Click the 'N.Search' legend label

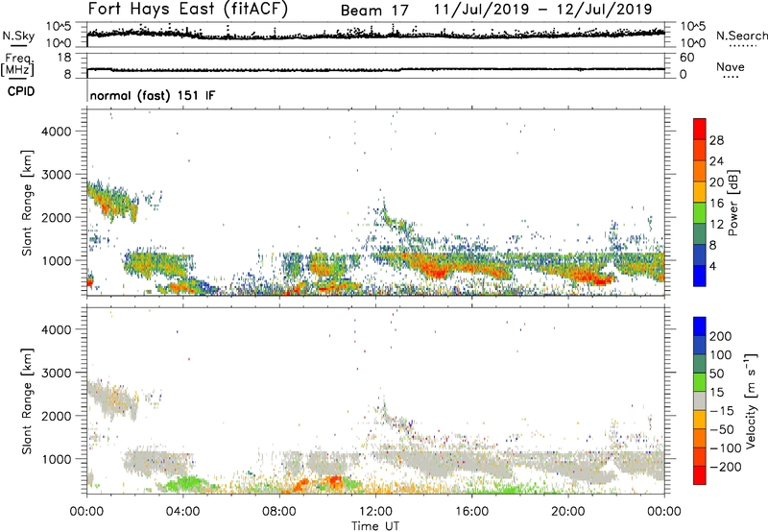point(742,36)
